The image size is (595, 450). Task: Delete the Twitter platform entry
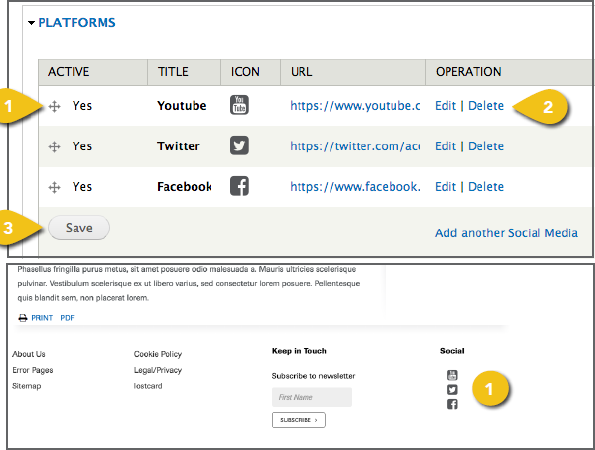(486, 146)
